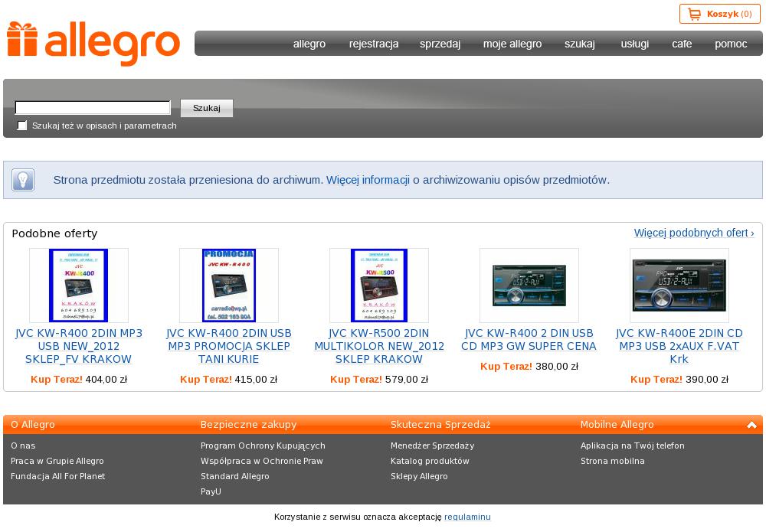Screen dimensions: 766x532
Task: Open 'Współpraca w Ochronie Praw' link
Action: pyautogui.click(x=262, y=461)
